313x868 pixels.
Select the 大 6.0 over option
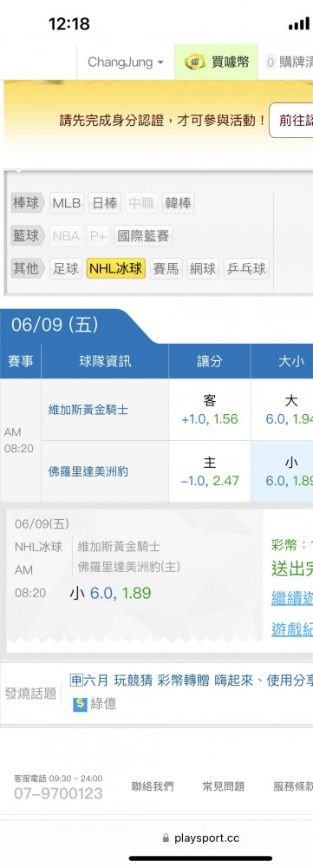[x=282, y=410]
